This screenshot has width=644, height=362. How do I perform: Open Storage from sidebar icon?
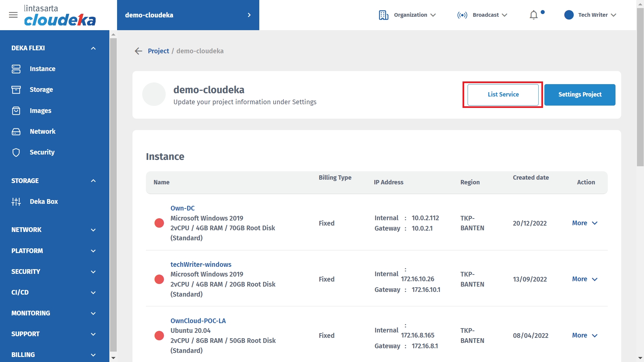coord(16,90)
